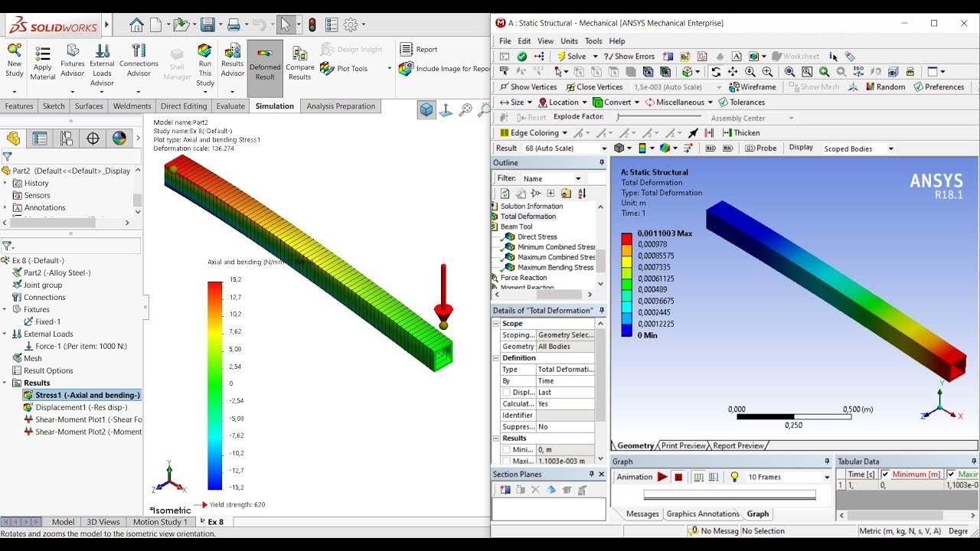The image size is (980, 551).
Task: Toggle the Minimum result checkbox in Details
Action: [506, 450]
